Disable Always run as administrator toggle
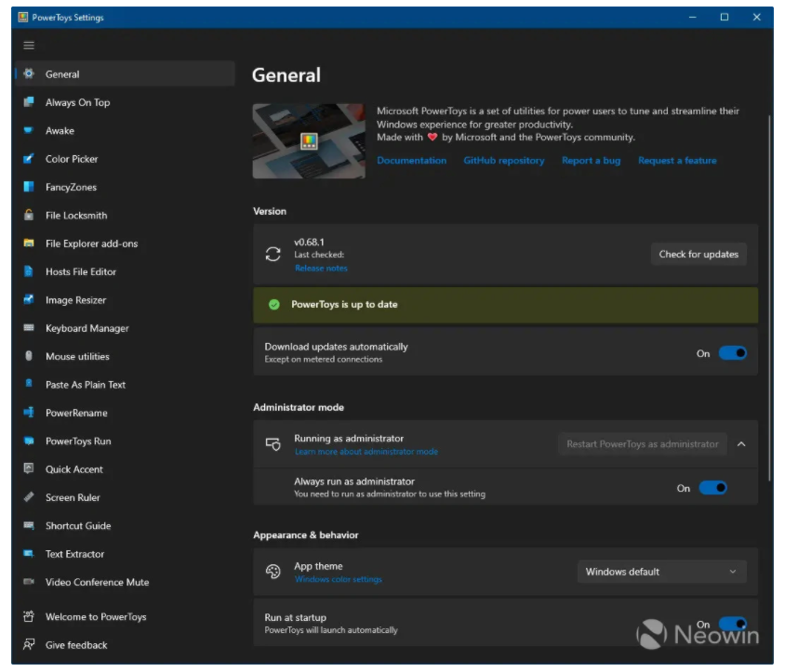The image size is (785, 672). pyautogui.click(x=712, y=488)
